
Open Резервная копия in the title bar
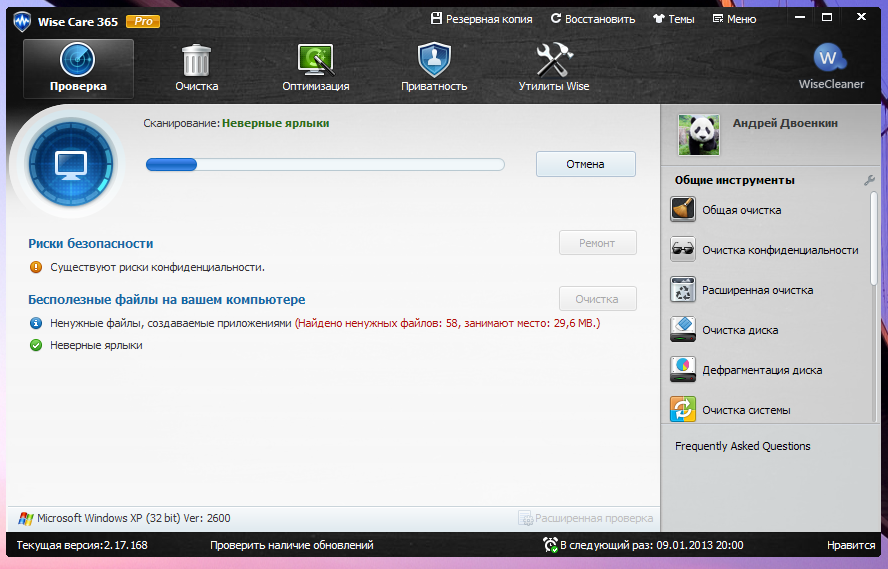(481, 19)
